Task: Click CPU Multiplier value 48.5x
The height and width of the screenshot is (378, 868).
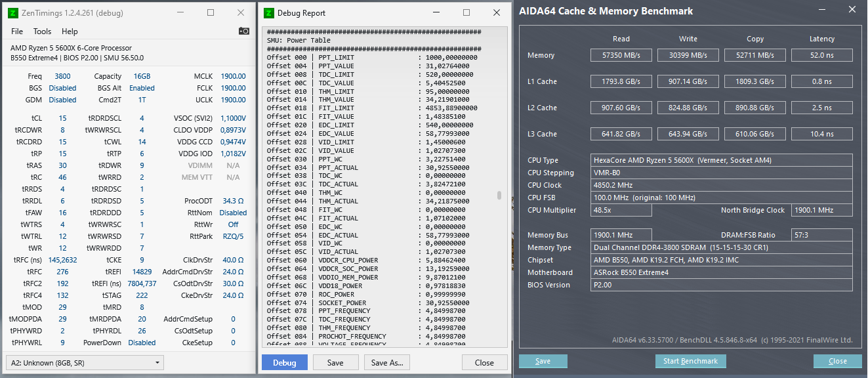Action: [621, 210]
